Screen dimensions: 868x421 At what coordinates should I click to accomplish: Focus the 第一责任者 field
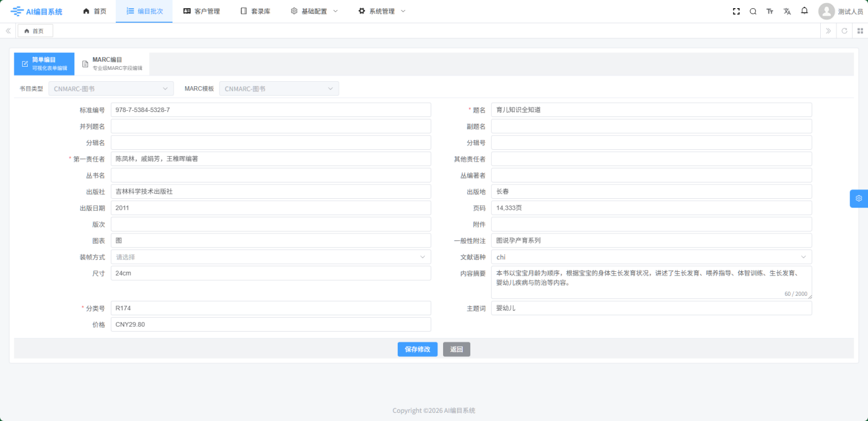(x=271, y=159)
